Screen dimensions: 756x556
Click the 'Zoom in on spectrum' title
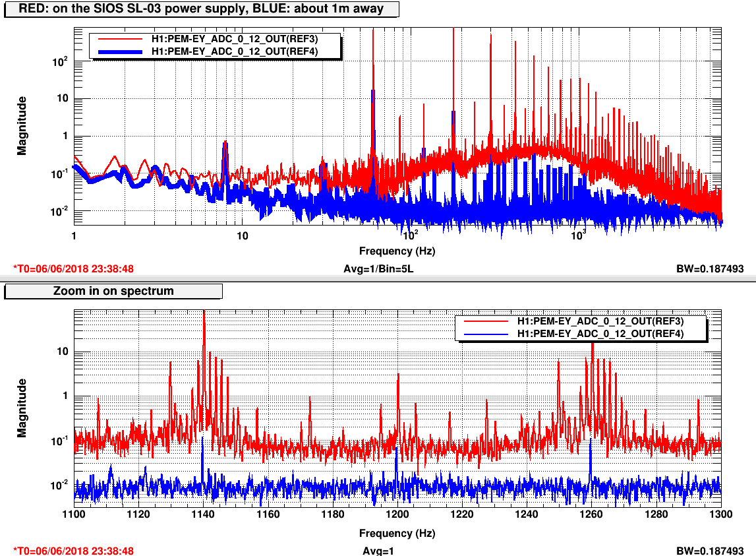pos(113,292)
